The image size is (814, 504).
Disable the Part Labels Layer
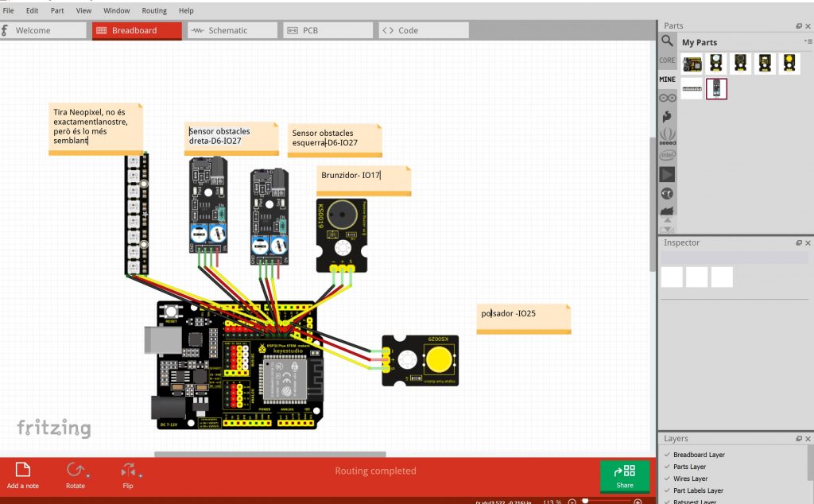click(666, 490)
